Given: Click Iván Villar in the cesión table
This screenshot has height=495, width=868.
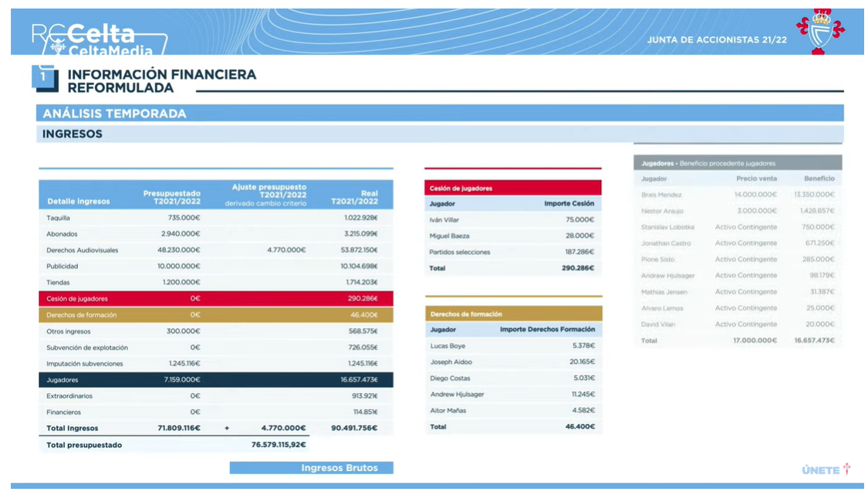Looking at the screenshot, I should point(444,220).
